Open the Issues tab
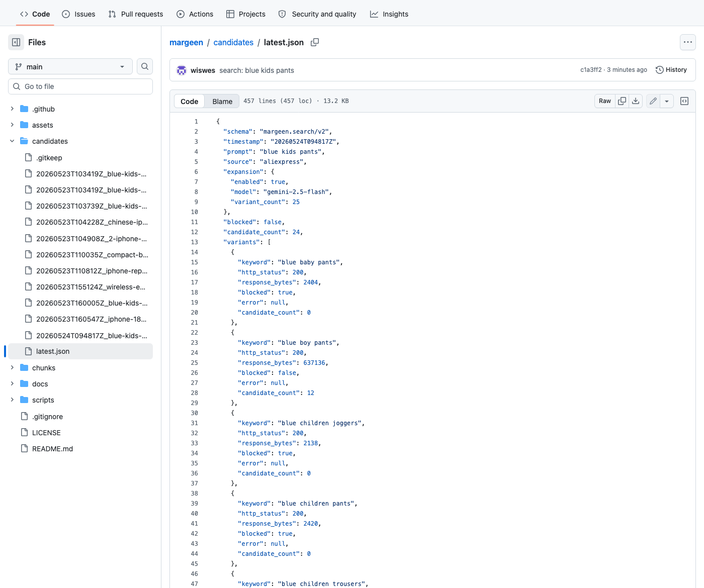This screenshot has height=588, width=704. (x=78, y=14)
